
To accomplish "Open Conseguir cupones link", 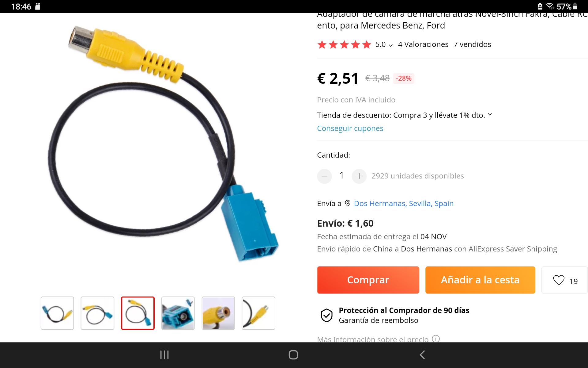I will point(350,128).
